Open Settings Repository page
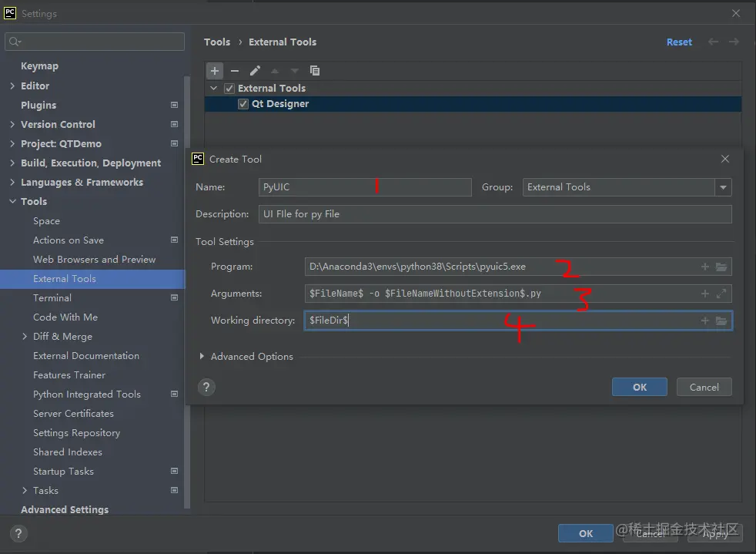This screenshot has width=756, height=554. click(77, 433)
